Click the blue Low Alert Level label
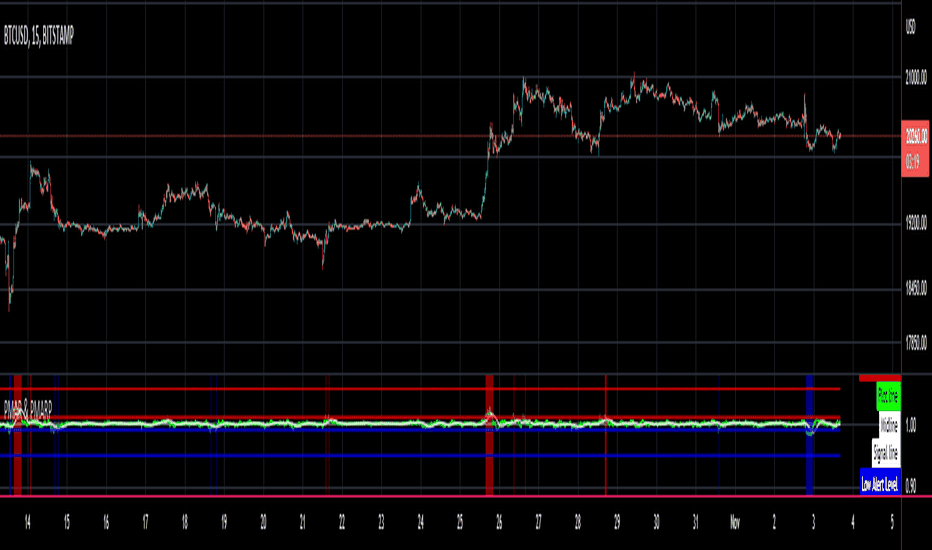The height and width of the screenshot is (550, 932). click(x=880, y=482)
